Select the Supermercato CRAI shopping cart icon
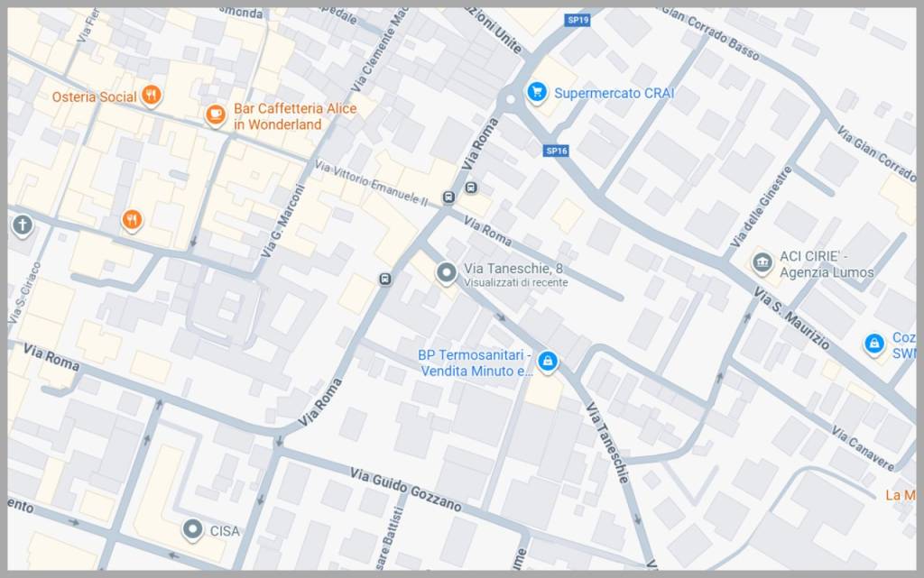Viewport: 924px width, 578px height. click(537, 92)
